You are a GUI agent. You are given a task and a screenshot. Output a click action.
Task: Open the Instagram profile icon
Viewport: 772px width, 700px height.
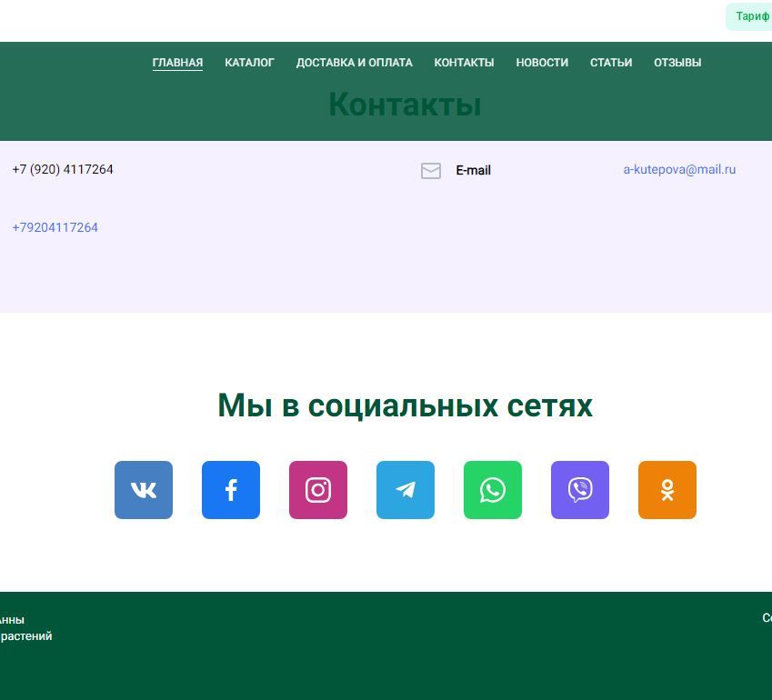point(318,490)
